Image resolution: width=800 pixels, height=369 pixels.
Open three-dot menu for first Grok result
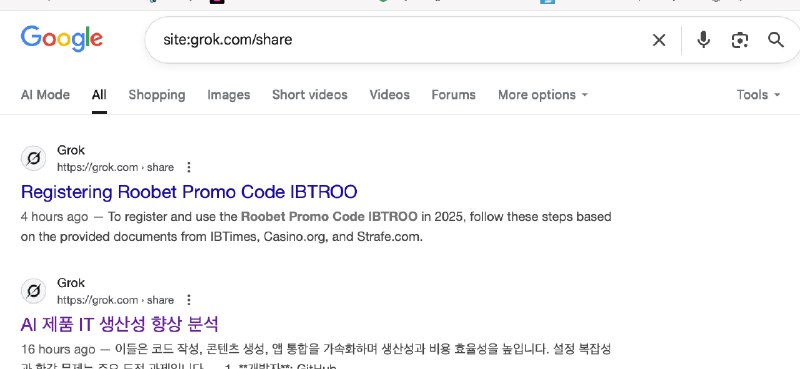189,167
